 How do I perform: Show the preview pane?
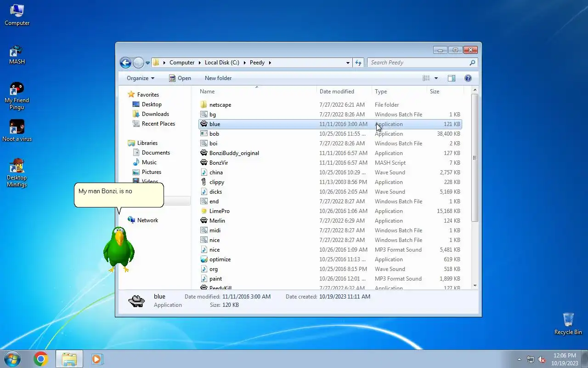point(452,78)
